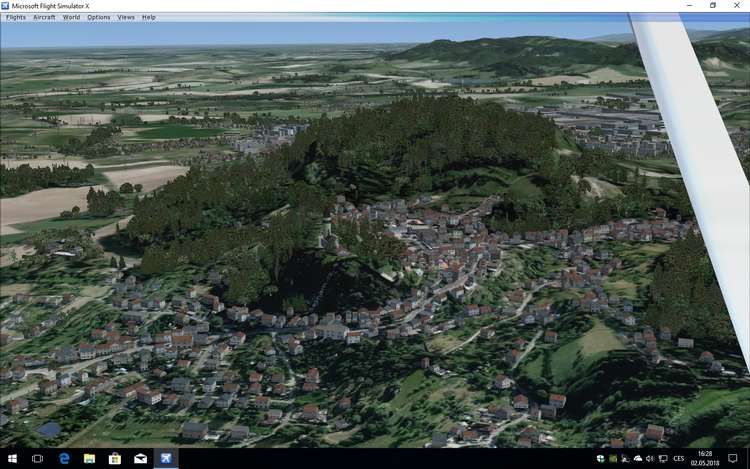Open the Aircraft menu
750x469 pixels.
[x=44, y=17]
